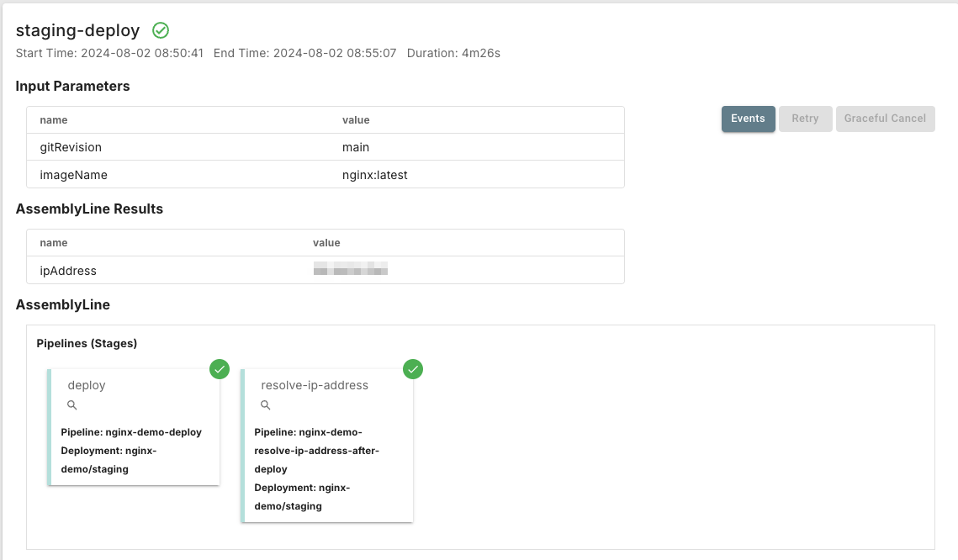Click the gitRevision parameter row
This screenshot has height=560, width=958.
click(x=325, y=147)
